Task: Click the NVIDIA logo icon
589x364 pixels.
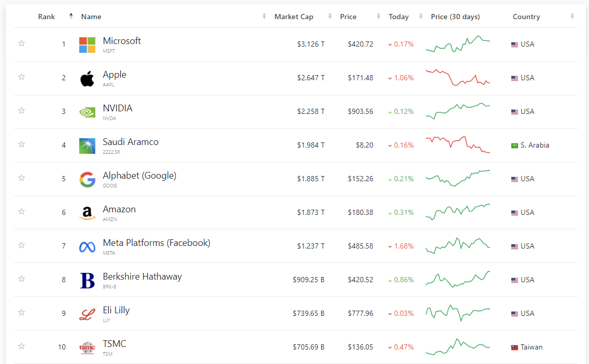Action: [87, 112]
